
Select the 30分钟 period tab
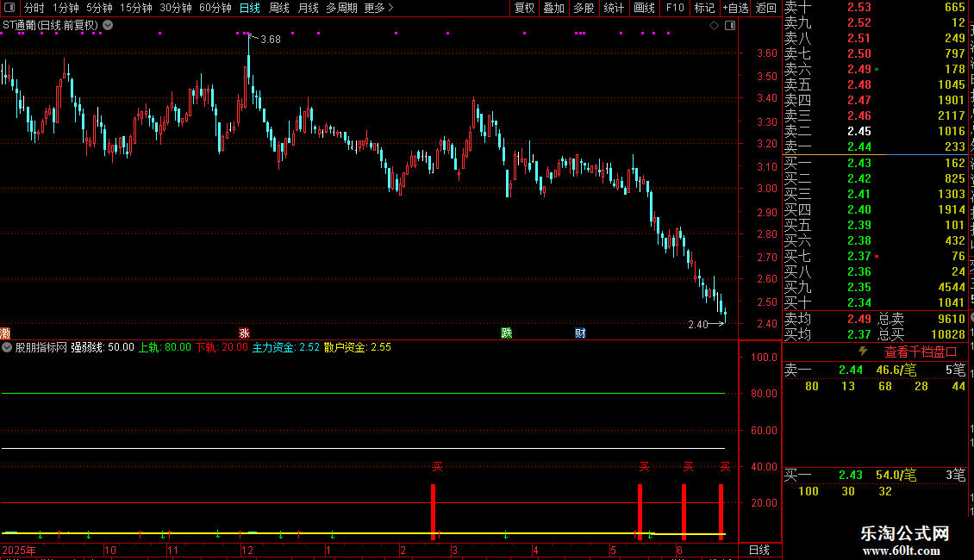[176, 8]
